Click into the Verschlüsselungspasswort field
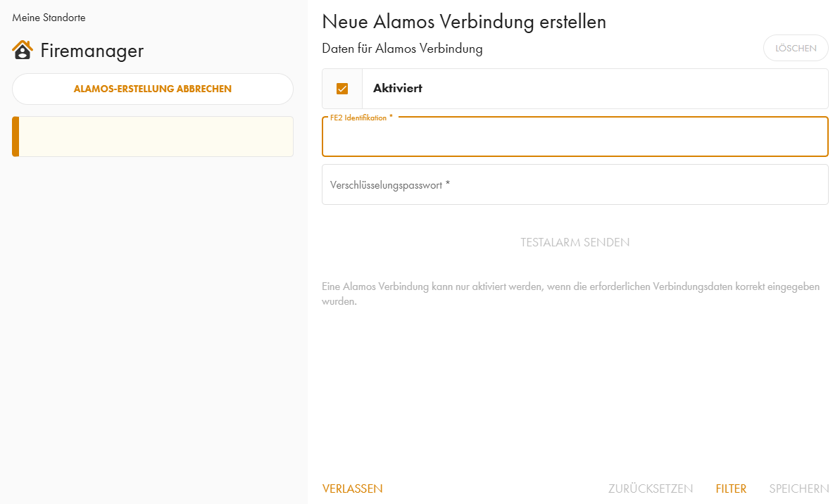 575,185
